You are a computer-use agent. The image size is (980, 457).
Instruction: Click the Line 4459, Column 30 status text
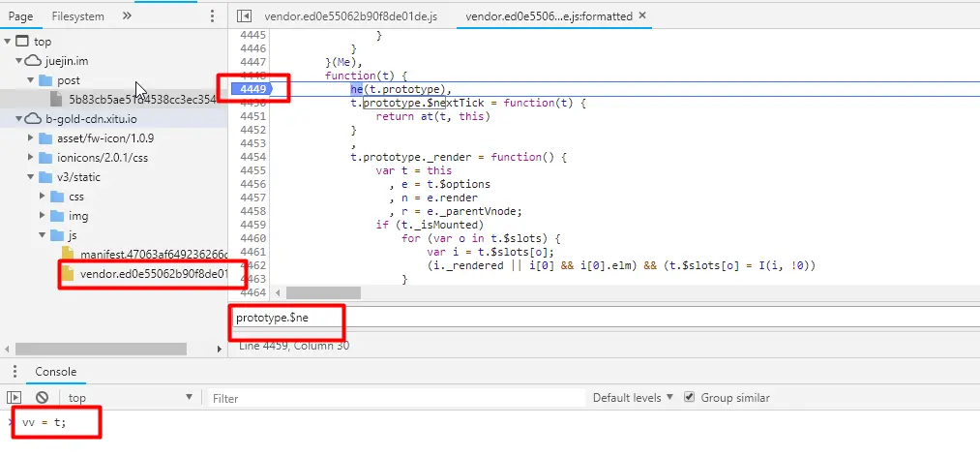294,345
